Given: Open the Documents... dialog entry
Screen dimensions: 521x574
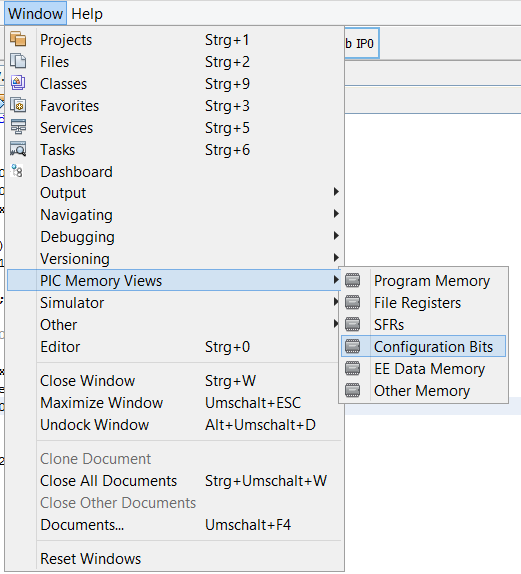Looking at the screenshot, I should [174, 525].
